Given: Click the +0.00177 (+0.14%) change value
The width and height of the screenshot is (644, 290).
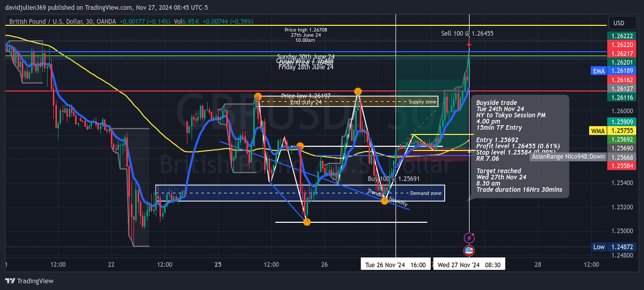Looking at the screenshot, I should point(145,22).
